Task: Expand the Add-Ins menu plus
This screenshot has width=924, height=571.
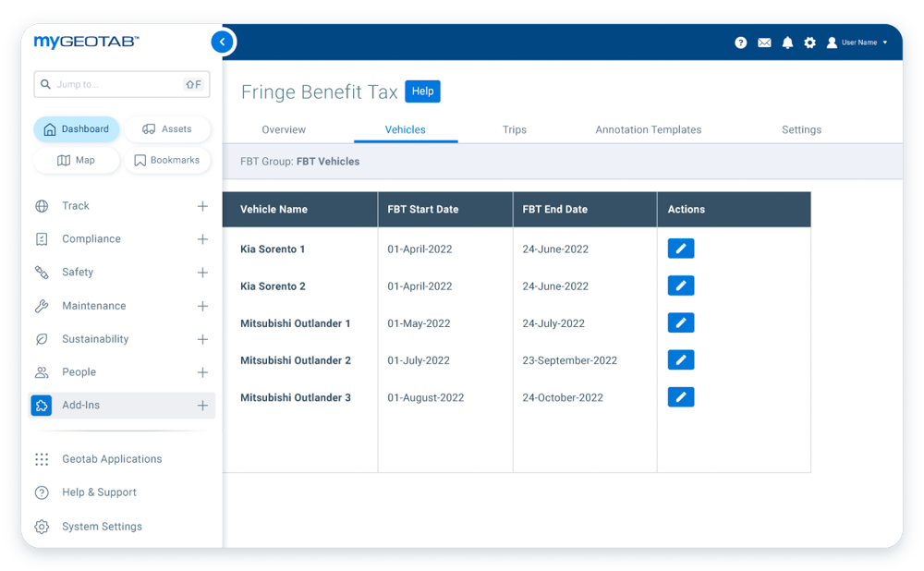Action: [x=202, y=406]
